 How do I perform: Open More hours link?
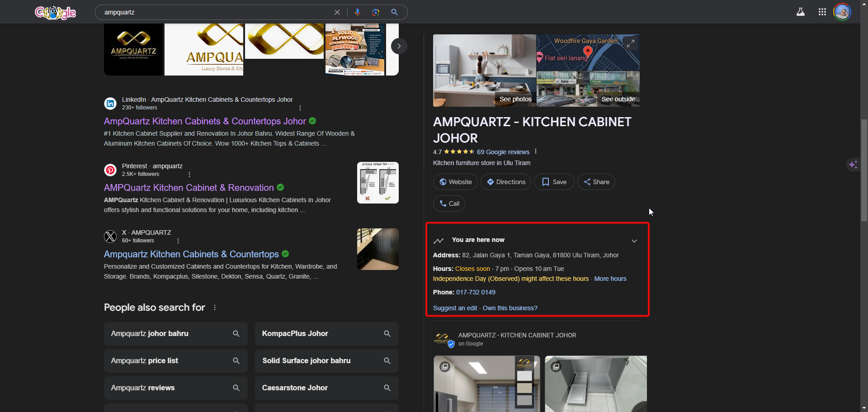coord(610,279)
